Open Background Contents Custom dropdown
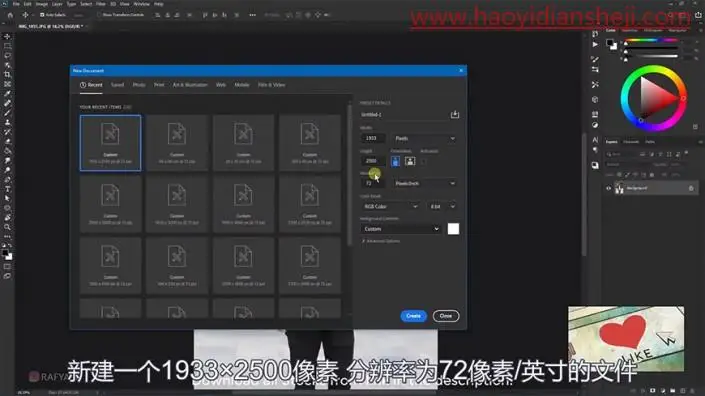Image resolution: width=705 pixels, height=396 pixels. click(401, 229)
